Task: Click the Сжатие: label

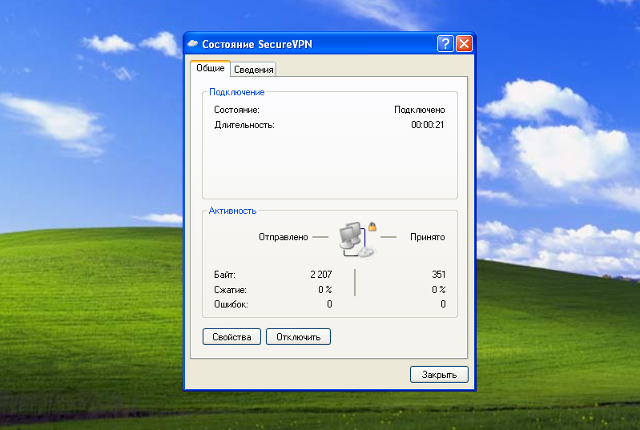Action: [230, 290]
